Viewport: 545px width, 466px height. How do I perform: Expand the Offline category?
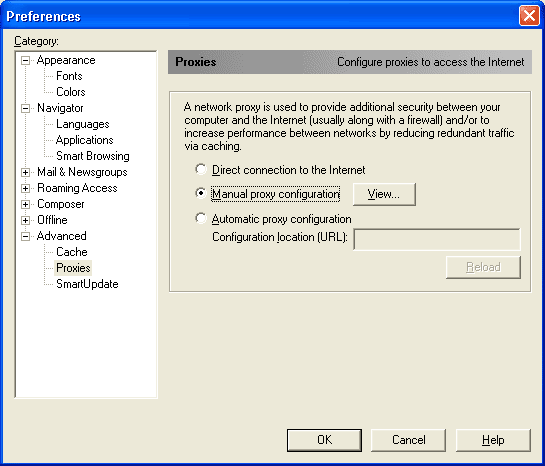coord(25,220)
